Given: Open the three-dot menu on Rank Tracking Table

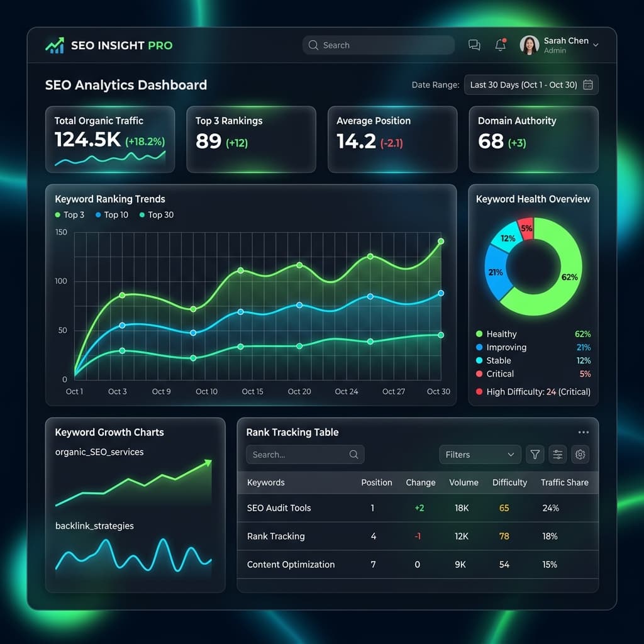Looking at the screenshot, I should click(583, 432).
